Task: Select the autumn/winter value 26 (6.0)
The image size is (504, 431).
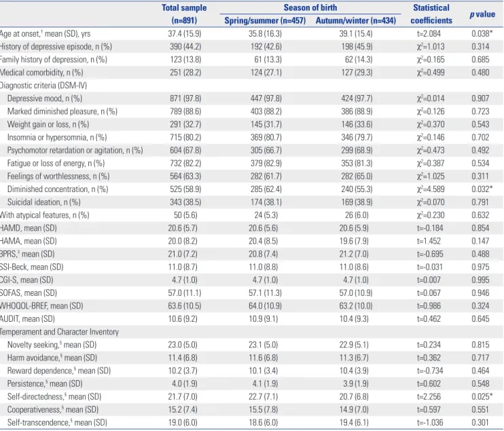Action: pos(357,215)
